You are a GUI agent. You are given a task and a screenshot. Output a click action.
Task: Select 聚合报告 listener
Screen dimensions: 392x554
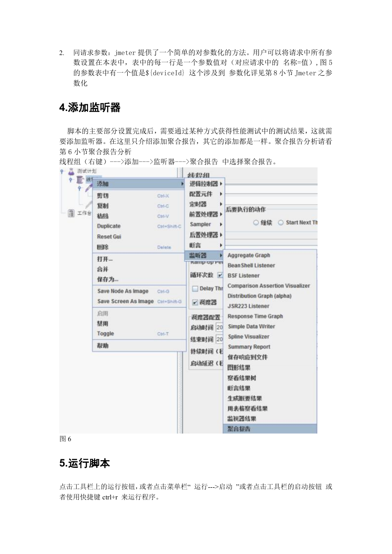(x=270, y=429)
